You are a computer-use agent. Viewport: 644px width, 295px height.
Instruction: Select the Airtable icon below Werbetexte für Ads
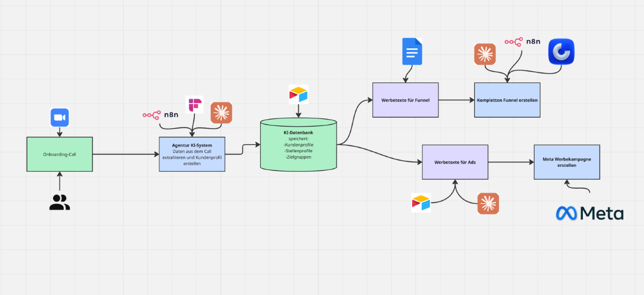421,203
